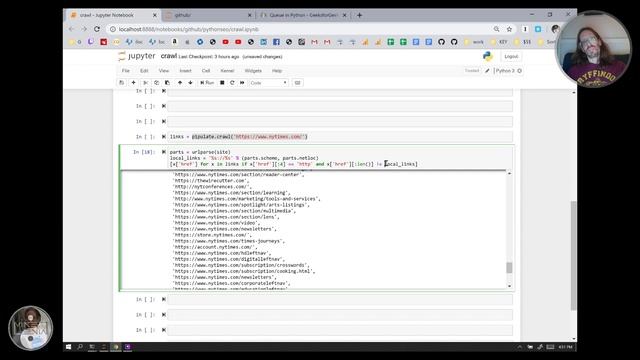Viewport: 640px width, 360px height.
Task: Click output scrollbar down arrow
Action: pos(509,286)
